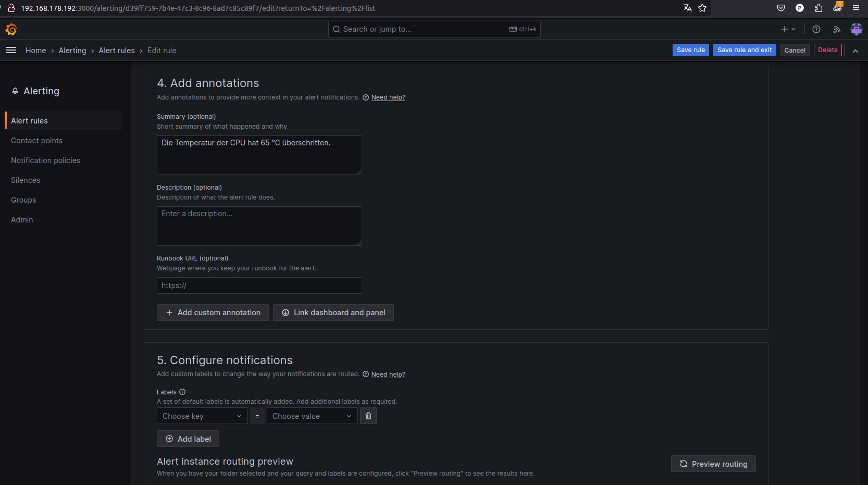Click the Grafana logo icon
Screen dimensions: 868x485
point(11,29)
